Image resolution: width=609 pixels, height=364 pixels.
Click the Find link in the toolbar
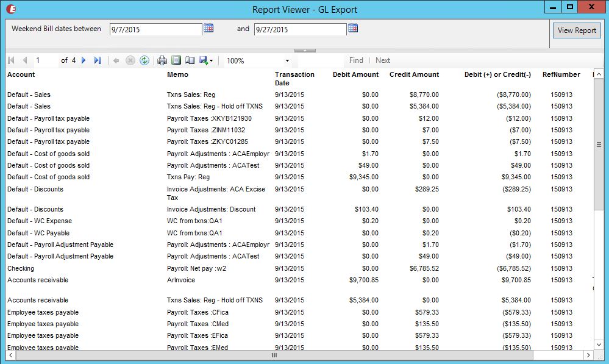coord(356,60)
